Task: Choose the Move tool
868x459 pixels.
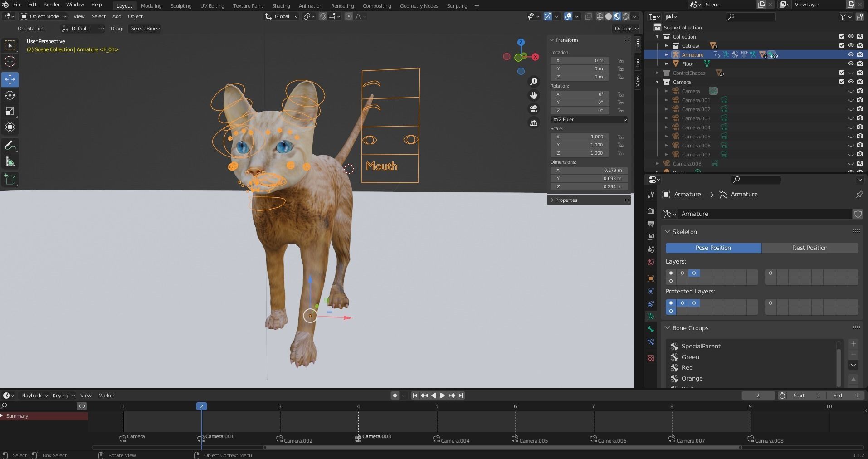Action: pyautogui.click(x=10, y=79)
